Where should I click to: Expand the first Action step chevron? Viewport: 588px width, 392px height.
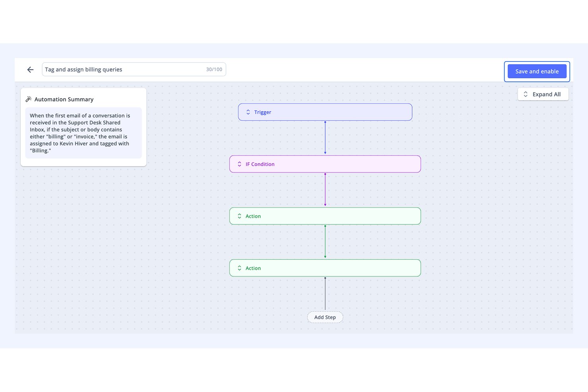[239, 216]
